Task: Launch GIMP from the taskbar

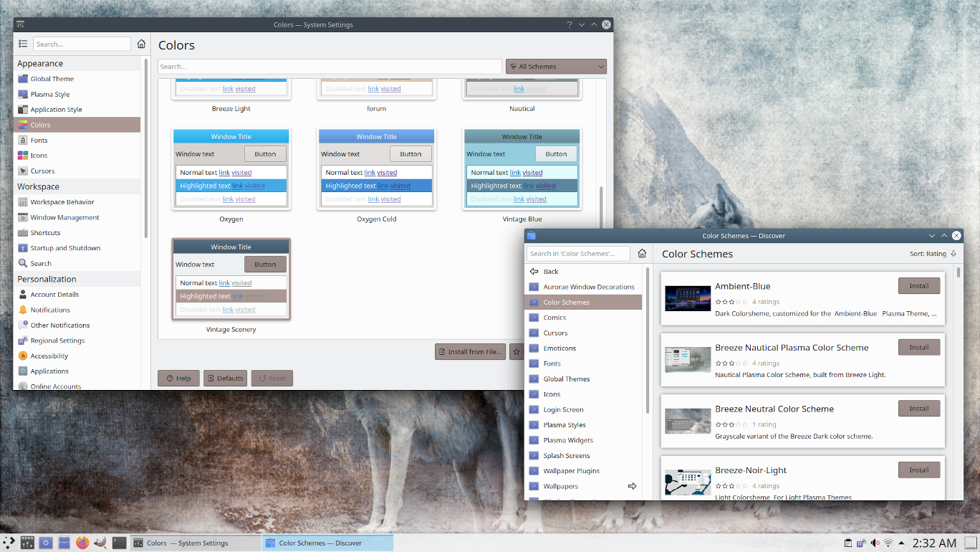Action: (101, 543)
